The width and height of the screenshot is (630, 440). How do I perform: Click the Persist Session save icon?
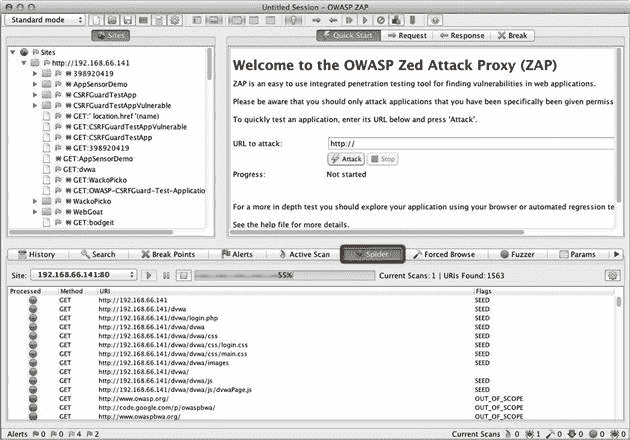click(128, 20)
